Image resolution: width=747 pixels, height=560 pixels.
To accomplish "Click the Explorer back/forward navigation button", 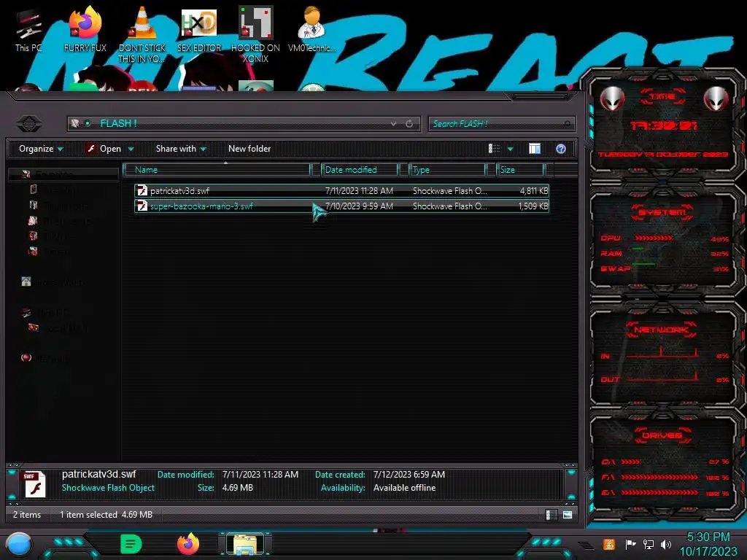I will coord(29,124).
